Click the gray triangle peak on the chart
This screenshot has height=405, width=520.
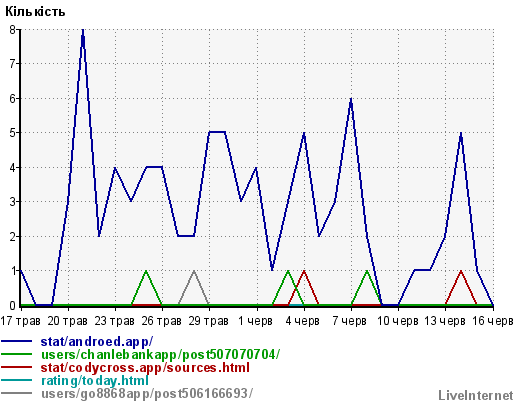click(x=194, y=272)
